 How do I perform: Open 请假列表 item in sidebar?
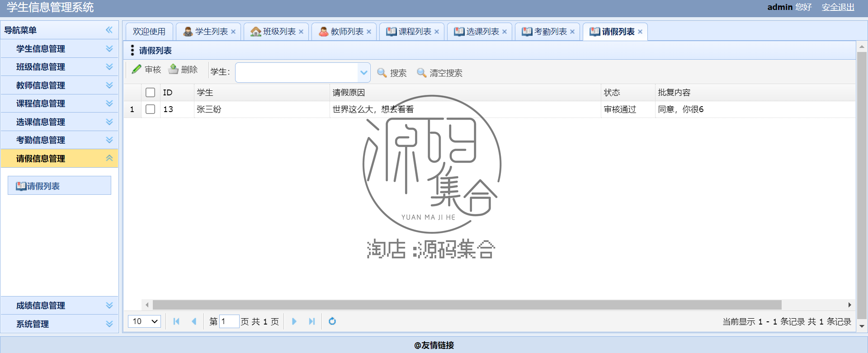click(x=59, y=186)
